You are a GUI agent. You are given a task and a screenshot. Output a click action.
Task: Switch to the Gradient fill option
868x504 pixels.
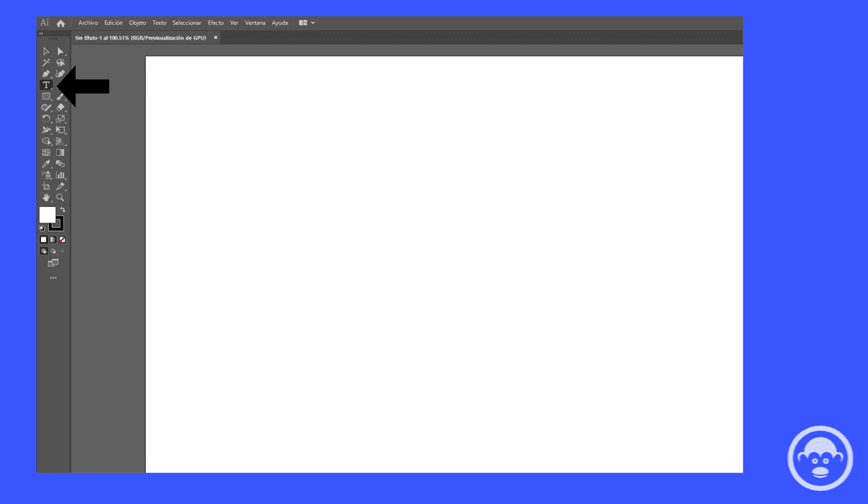coord(51,239)
